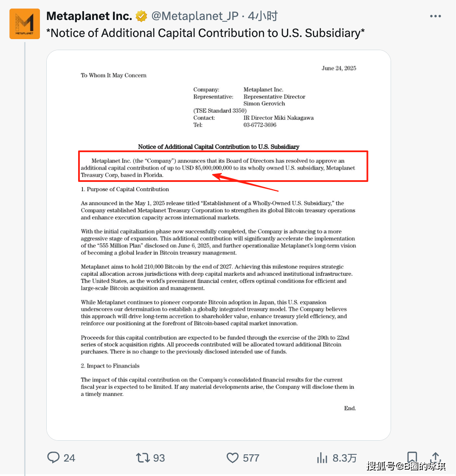
Task: Click the like count 577
Action: [251, 458]
